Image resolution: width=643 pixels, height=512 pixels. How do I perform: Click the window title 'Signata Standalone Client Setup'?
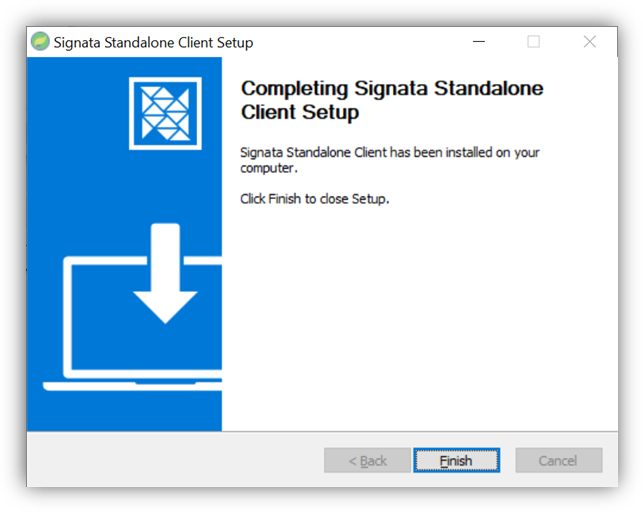pos(153,42)
